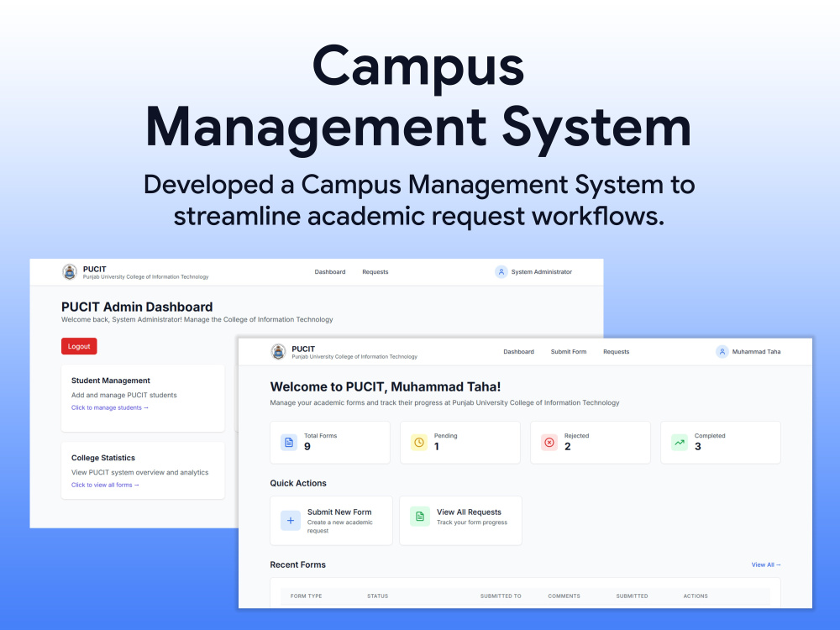Click the yellow clock icon on Pending card

[x=419, y=443]
